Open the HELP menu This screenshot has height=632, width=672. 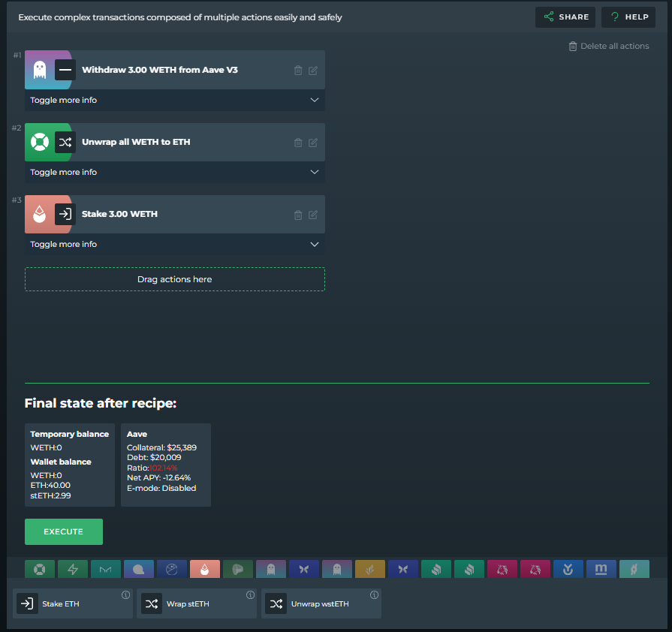tap(628, 17)
